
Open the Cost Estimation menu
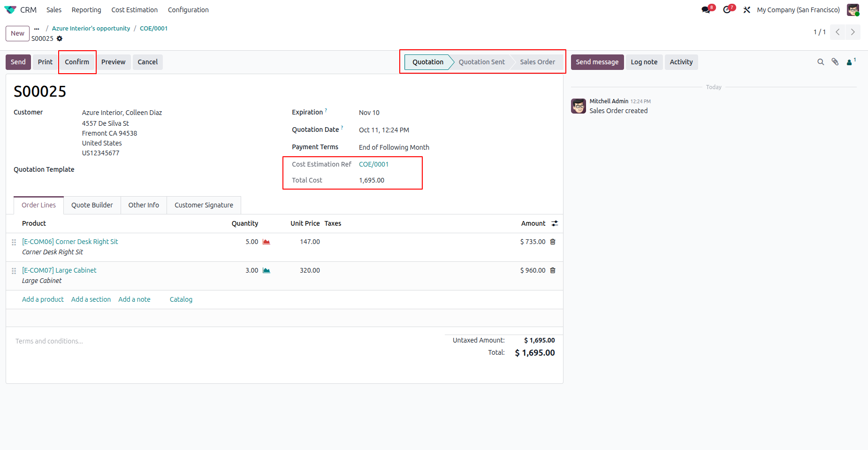click(135, 10)
